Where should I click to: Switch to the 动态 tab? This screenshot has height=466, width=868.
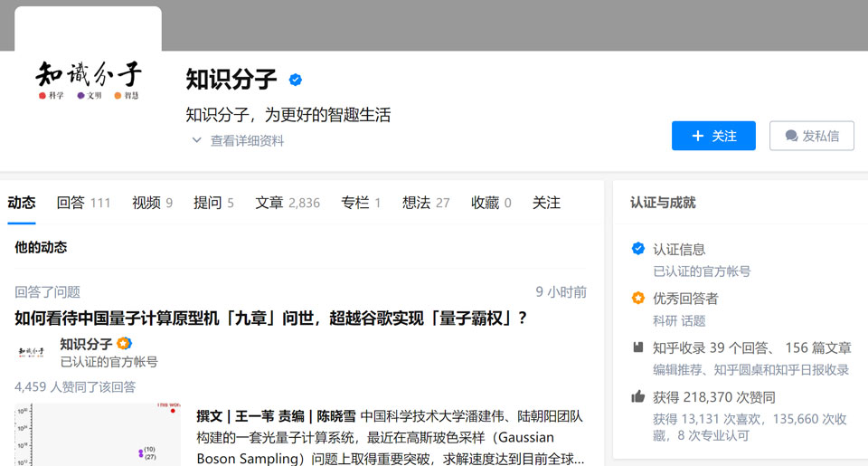click(x=22, y=203)
